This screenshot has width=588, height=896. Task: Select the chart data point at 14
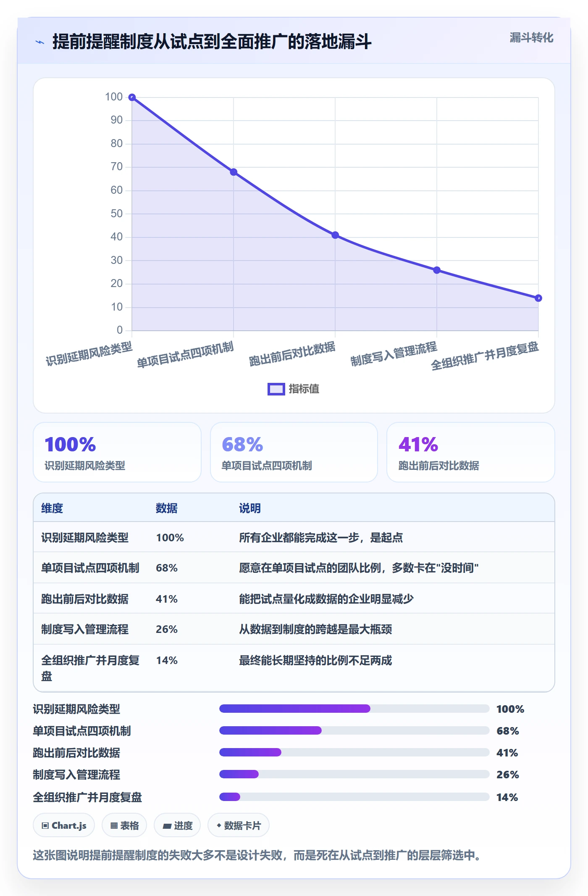(x=538, y=298)
